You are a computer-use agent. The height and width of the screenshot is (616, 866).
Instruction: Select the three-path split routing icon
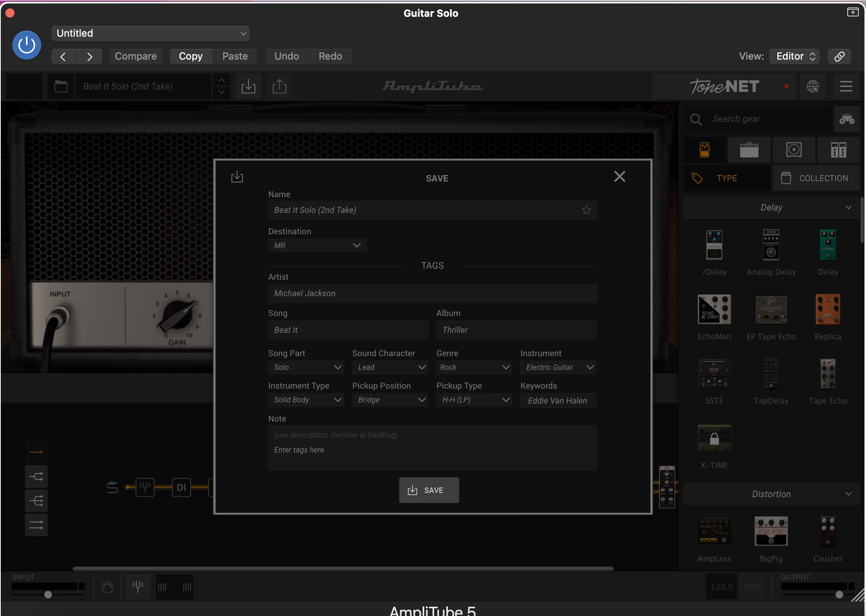(x=36, y=501)
